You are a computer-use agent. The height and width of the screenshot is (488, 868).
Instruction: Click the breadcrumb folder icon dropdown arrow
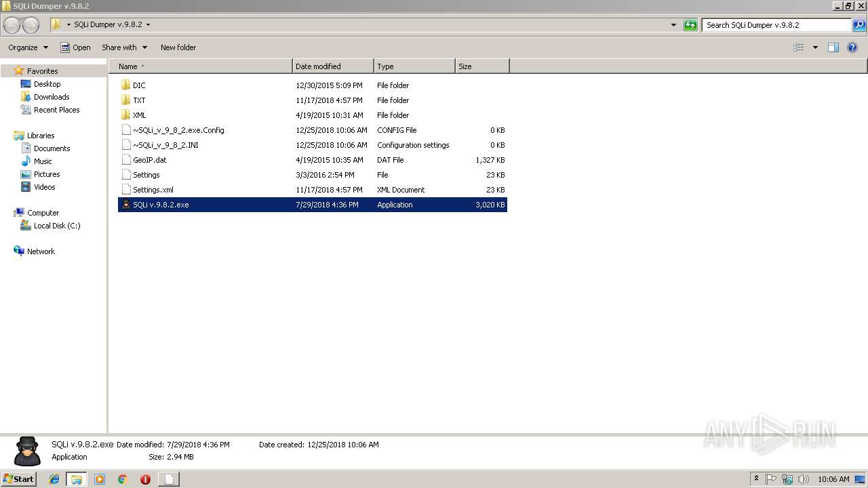click(x=68, y=25)
